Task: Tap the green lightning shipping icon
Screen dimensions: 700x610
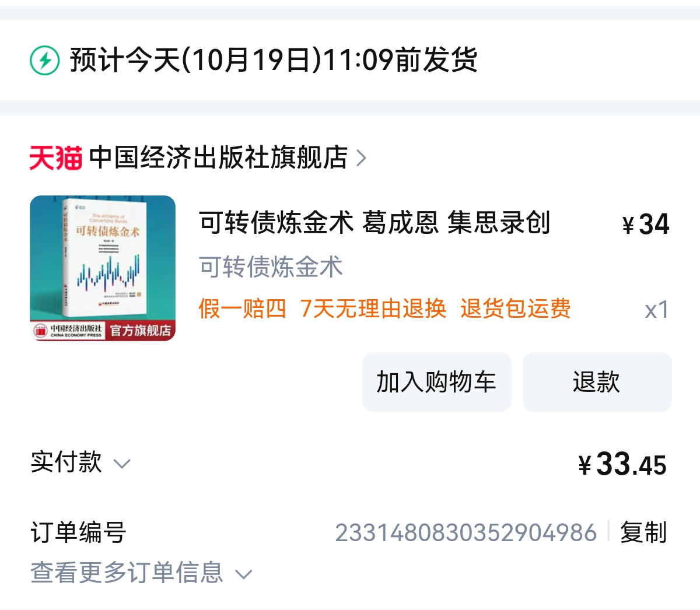Action: coord(45,60)
